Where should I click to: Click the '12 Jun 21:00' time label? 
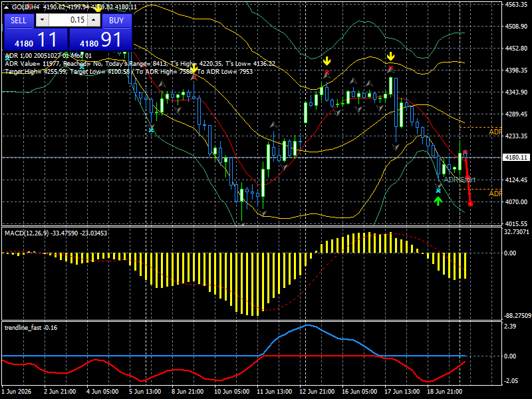317,392
